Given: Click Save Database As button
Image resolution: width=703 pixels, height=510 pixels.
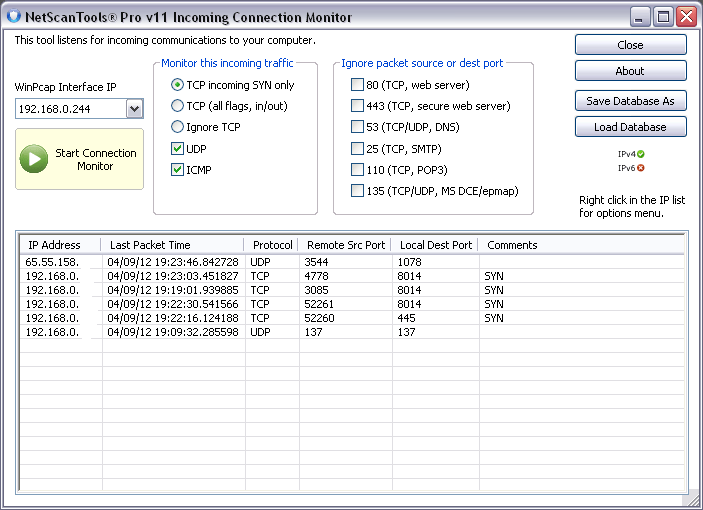Looking at the screenshot, I should click(630, 101).
